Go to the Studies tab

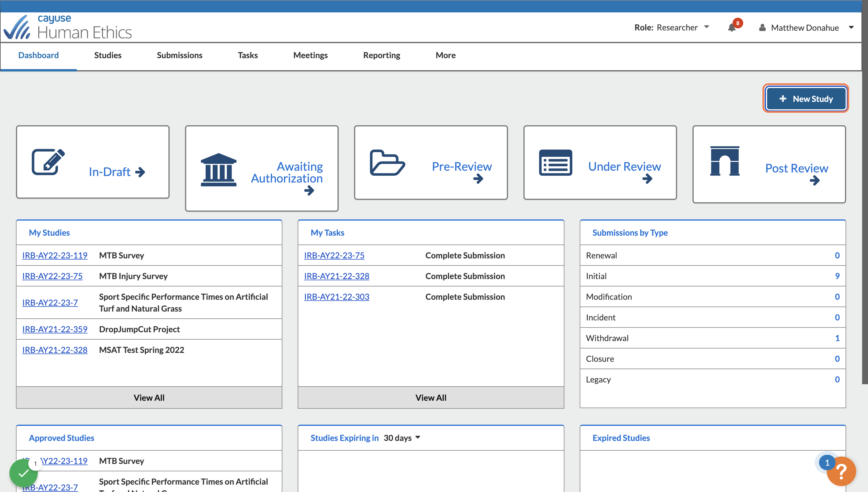108,55
